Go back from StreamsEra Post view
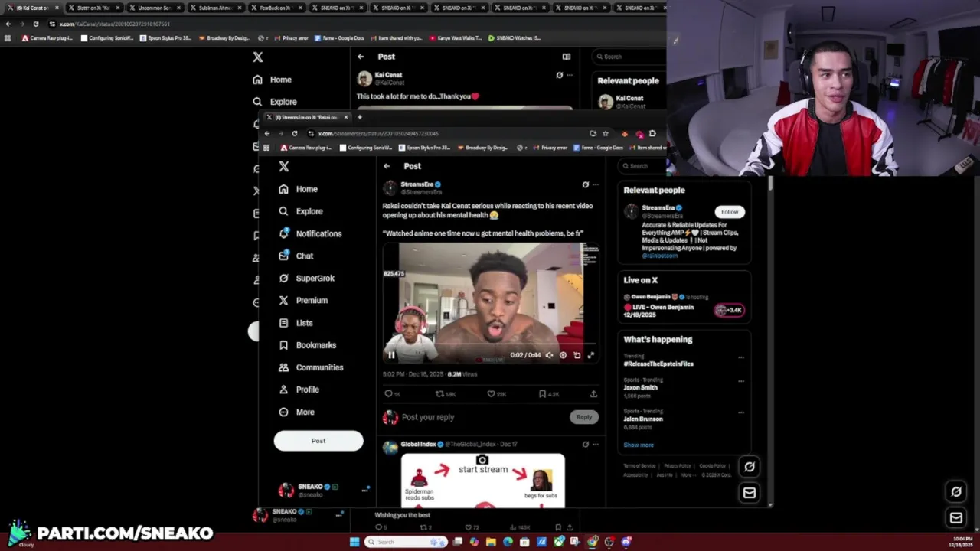Screen dimensions: 980x551 click(387, 166)
